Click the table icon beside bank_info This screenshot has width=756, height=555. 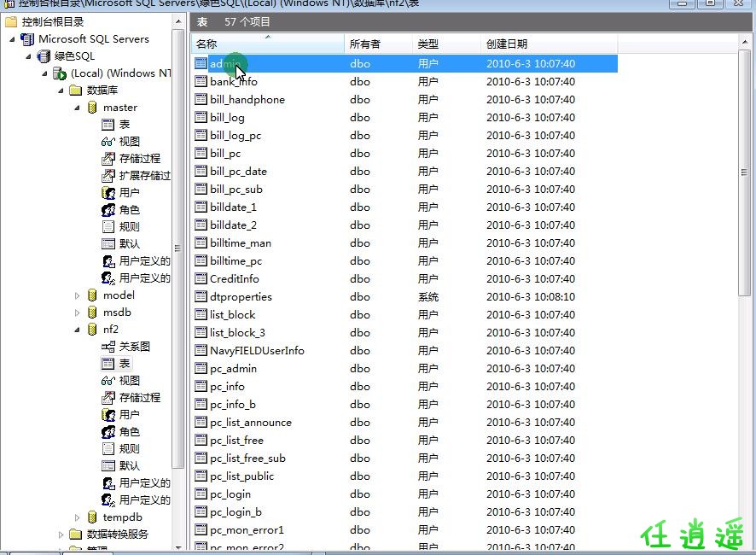coord(201,81)
